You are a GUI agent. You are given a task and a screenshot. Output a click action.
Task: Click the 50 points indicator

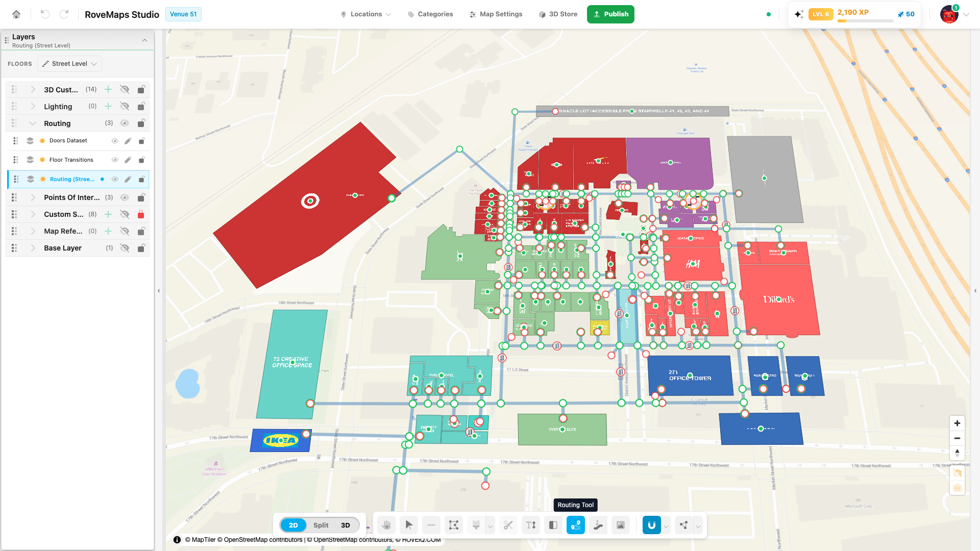[906, 14]
